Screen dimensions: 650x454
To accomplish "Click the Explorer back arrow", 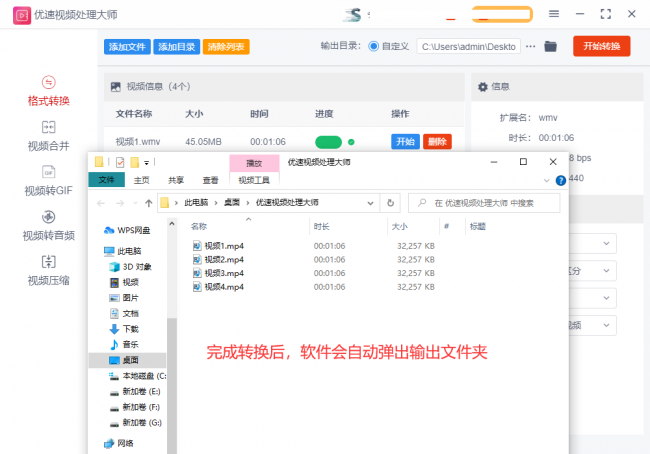I will pyautogui.click(x=101, y=203).
